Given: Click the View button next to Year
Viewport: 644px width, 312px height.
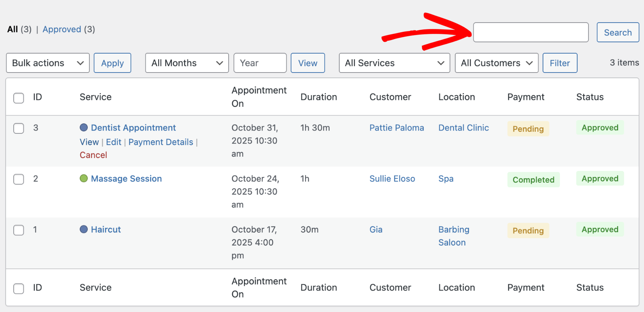Looking at the screenshot, I should coord(308,63).
